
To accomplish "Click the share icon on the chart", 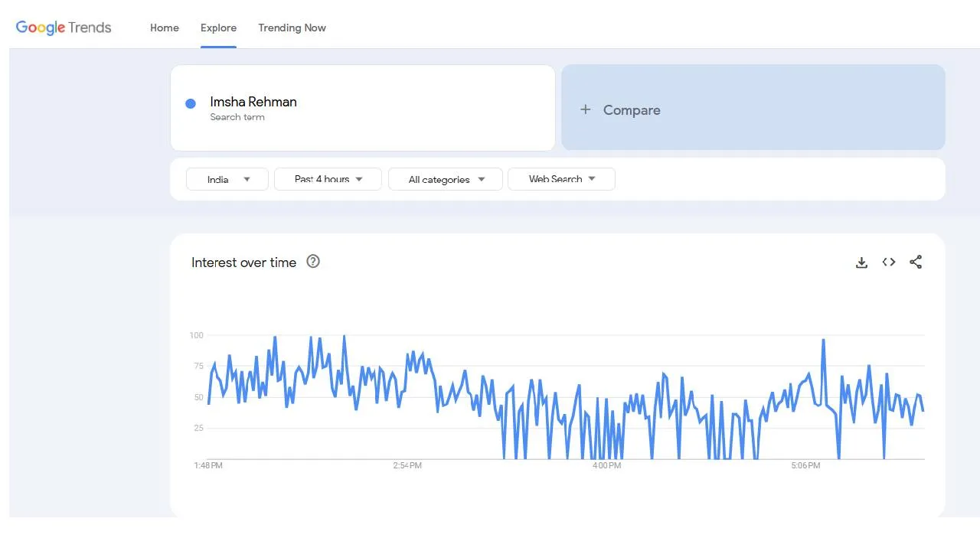I will (916, 262).
